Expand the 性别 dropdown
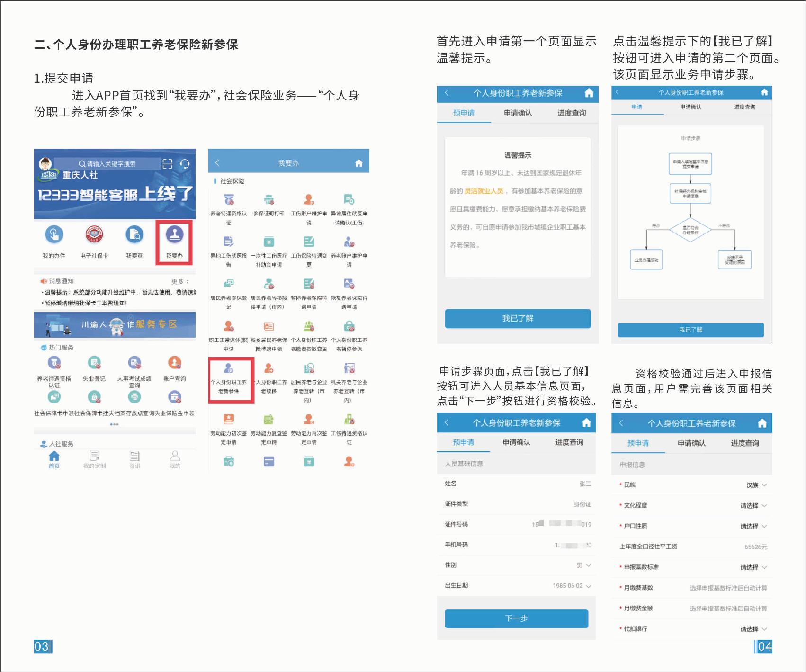This screenshot has height=672, width=806. (588, 565)
